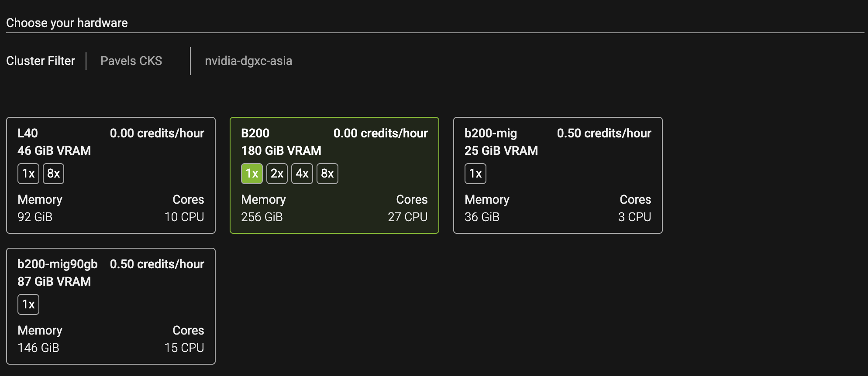Pick the b200-mig hardware card
The height and width of the screenshot is (376, 868).
(x=558, y=175)
